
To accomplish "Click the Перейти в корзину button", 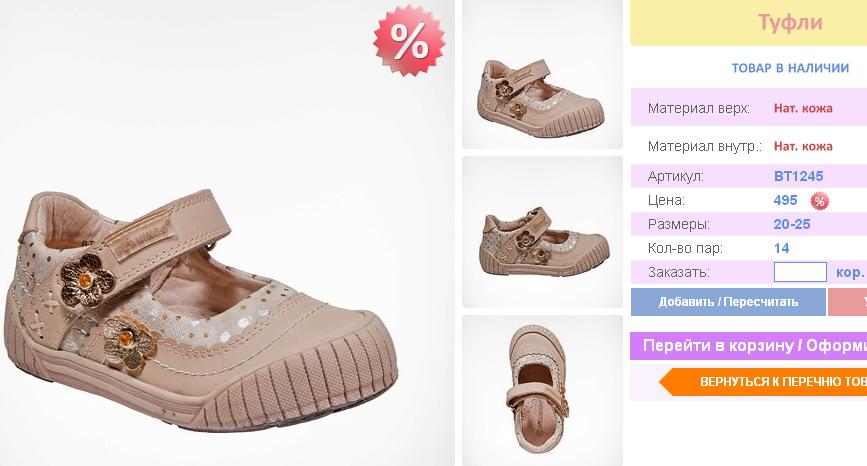I will (x=749, y=345).
